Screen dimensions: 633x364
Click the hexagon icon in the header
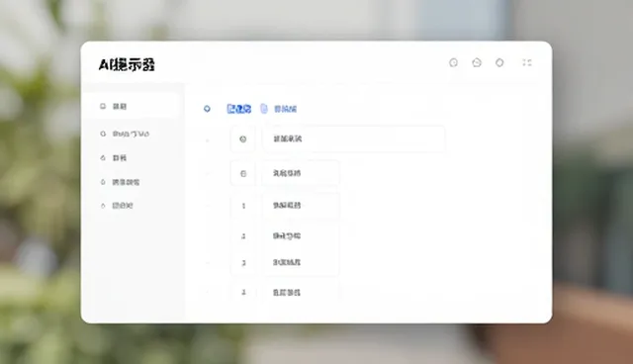pyautogui.click(x=499, y=62)
